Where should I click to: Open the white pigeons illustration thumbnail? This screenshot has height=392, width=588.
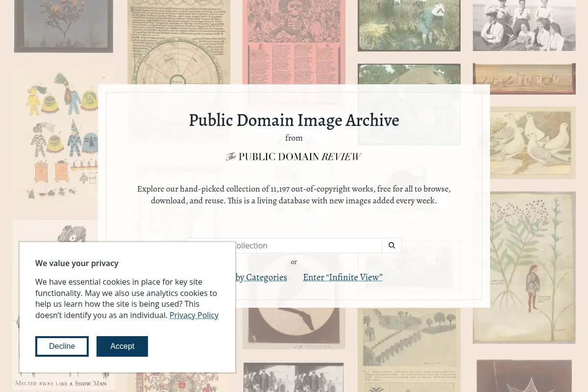click(x=524, y=143)
